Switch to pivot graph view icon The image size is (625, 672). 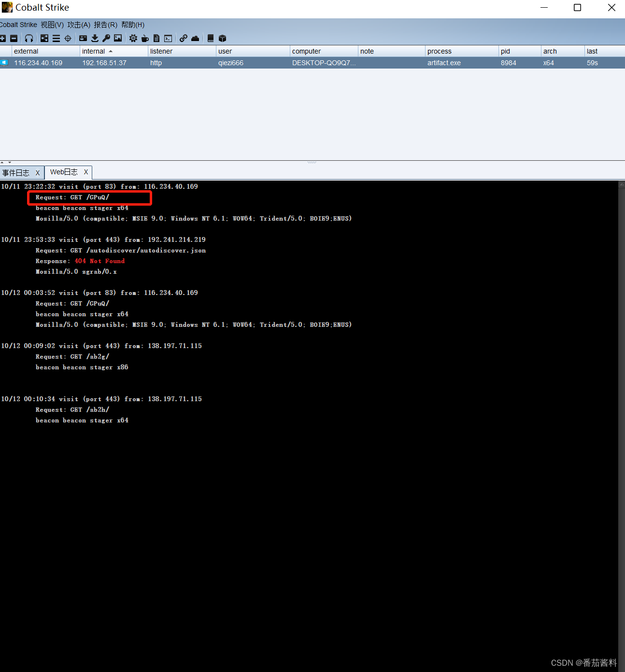point(44,38)
